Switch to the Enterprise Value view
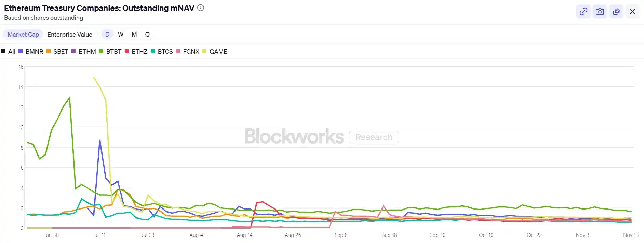The height and width of the screenshot is (243, 644). [x=70, y=34]
